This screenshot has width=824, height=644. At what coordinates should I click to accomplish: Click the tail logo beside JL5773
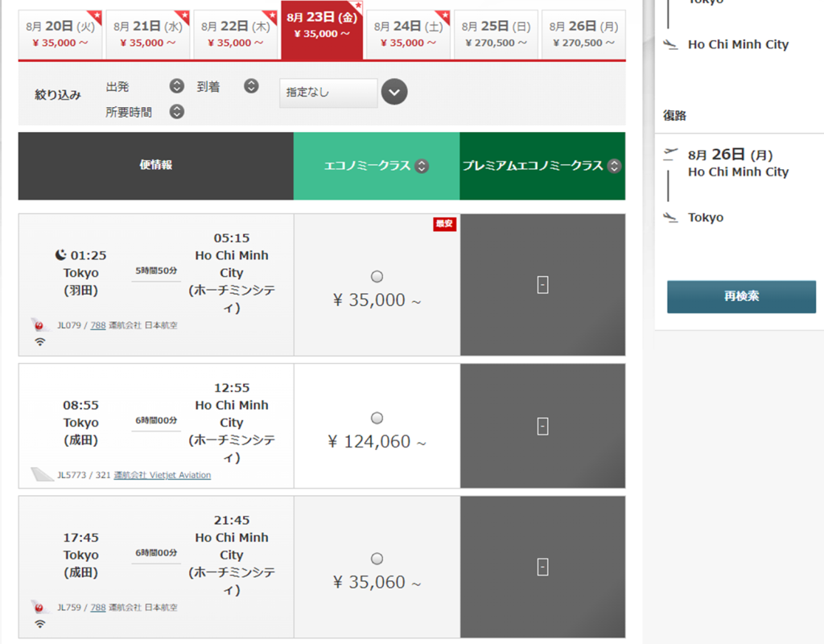tap(40, 475)
